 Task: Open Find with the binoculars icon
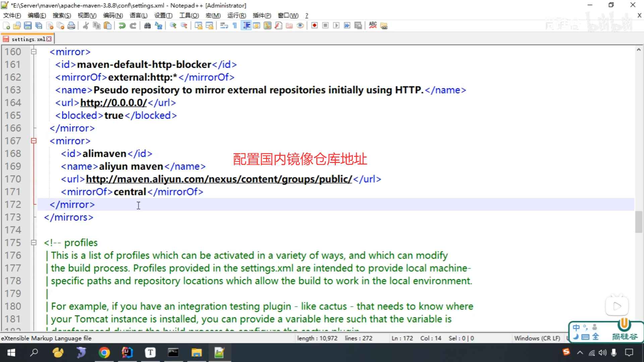[x=147, y=26]
